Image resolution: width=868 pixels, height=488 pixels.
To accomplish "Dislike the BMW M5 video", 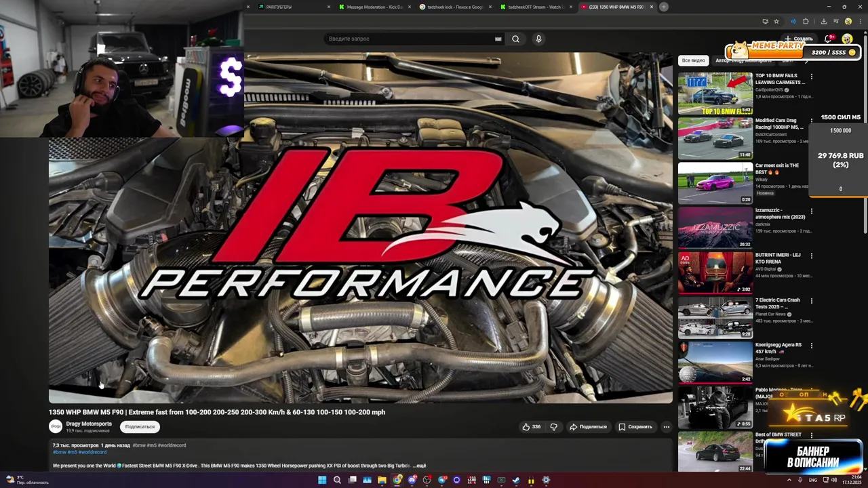I will tap(554, 427).
